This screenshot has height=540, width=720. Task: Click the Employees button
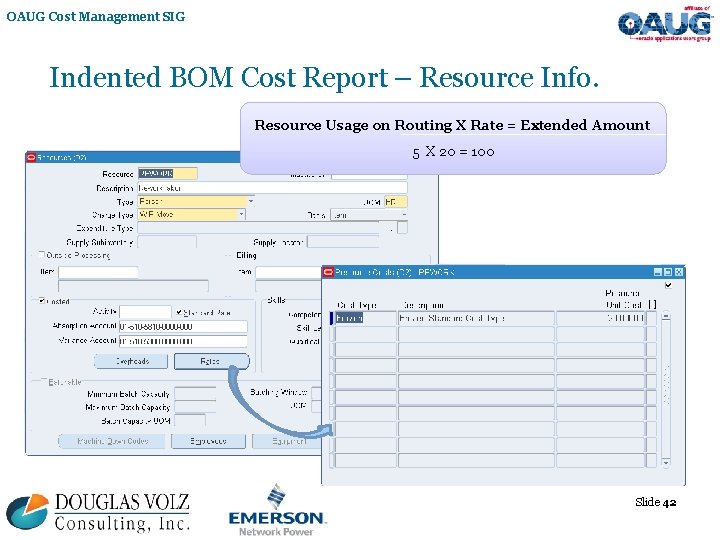tap(208, 441)
